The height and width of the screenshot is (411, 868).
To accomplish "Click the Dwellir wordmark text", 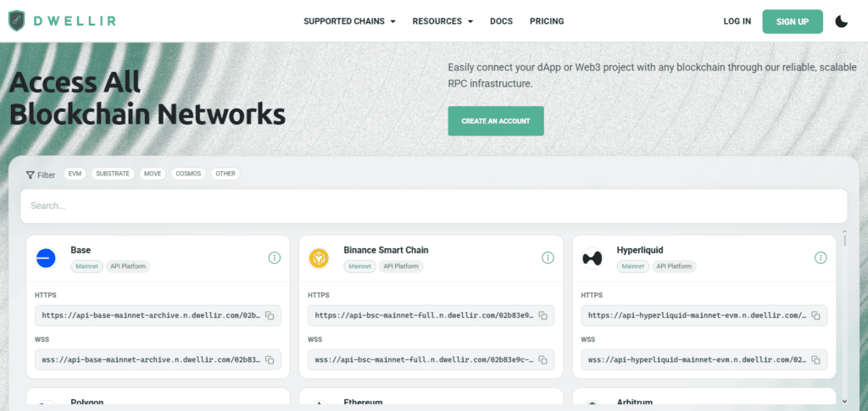I will click(75, 21).
